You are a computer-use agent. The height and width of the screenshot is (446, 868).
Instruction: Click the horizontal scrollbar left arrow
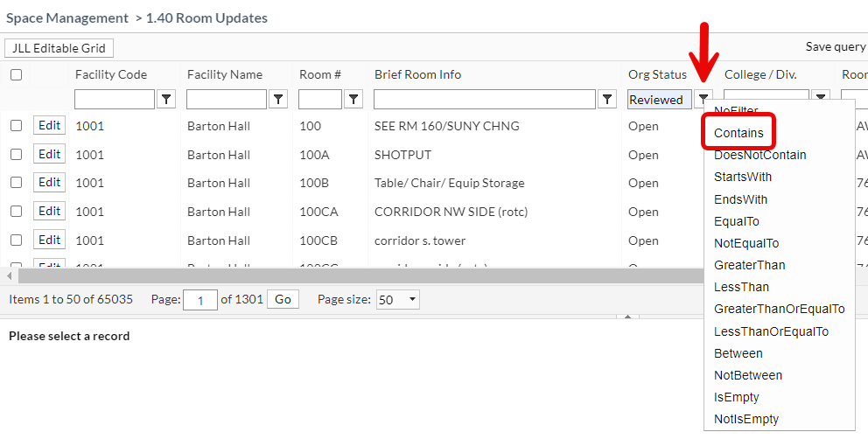point(9,275)
